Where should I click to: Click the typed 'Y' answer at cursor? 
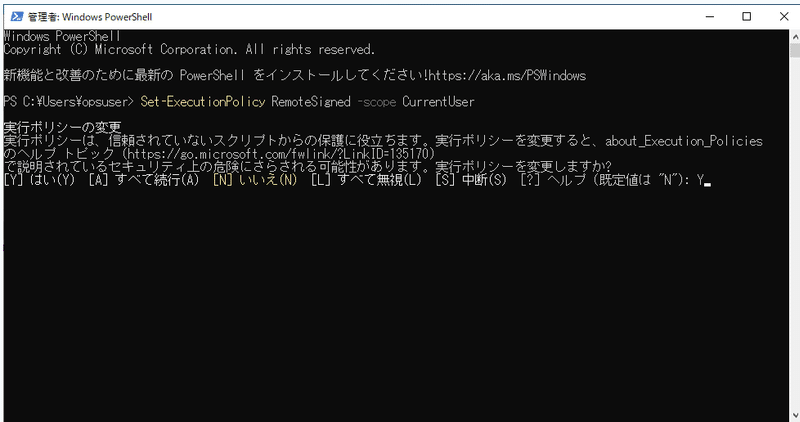(701, 180)
